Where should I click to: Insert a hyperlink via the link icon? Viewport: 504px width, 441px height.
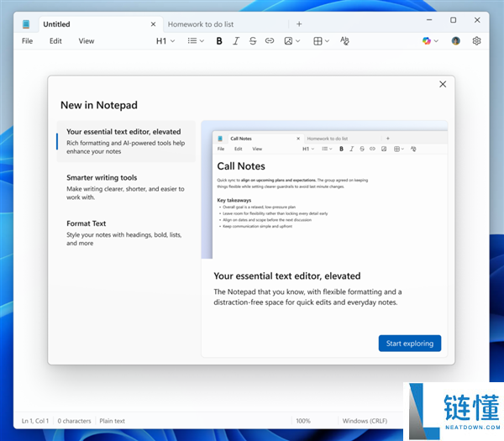270,41
